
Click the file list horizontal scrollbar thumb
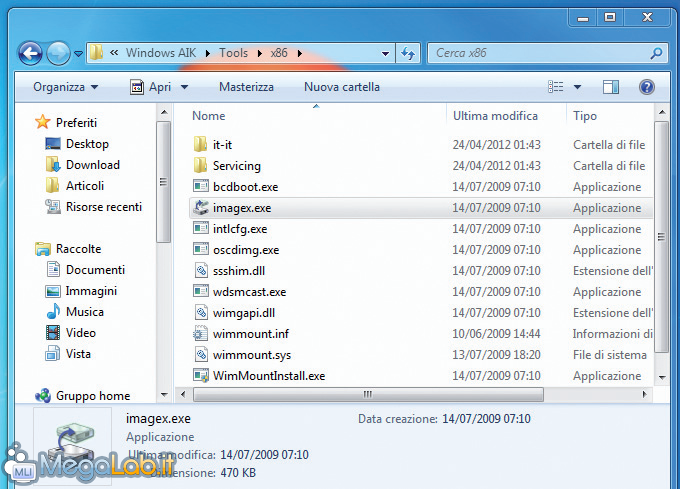368,394
